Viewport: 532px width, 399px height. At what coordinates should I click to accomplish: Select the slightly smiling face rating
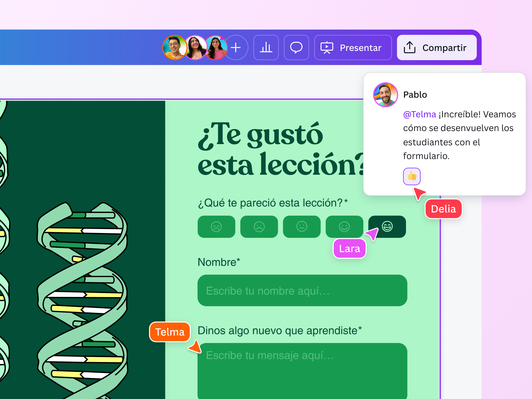pos(344,227)
